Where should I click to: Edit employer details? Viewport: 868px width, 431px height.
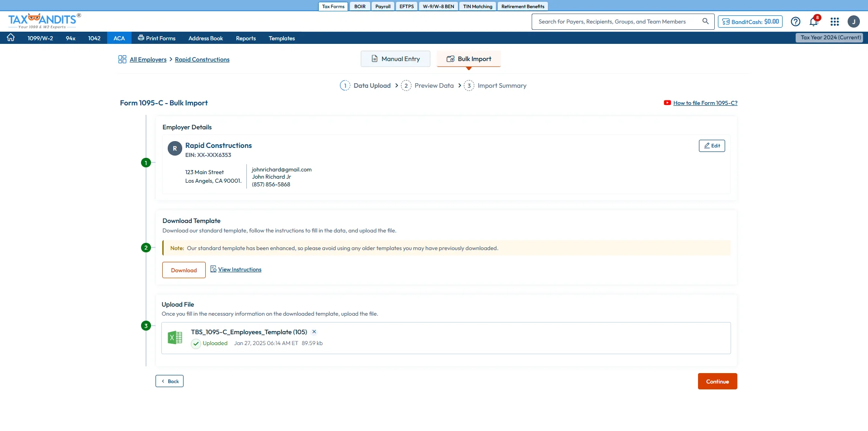(x=712, y=146)
